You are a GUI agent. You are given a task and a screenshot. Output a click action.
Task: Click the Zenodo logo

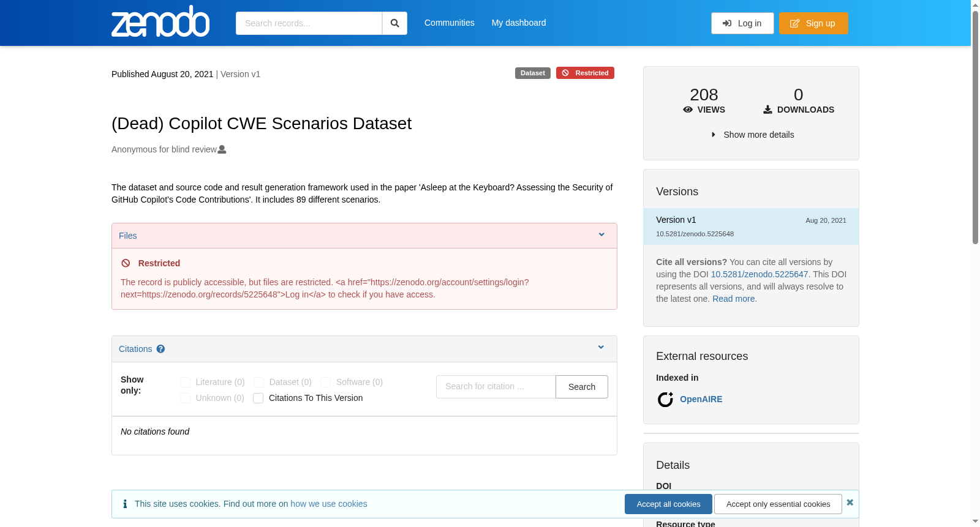coord(160,21)
